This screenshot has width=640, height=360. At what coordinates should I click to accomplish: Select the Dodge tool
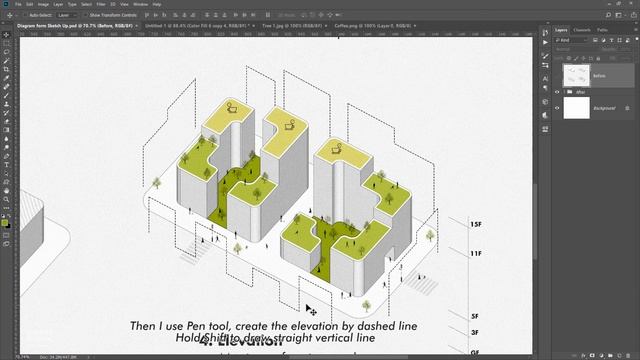(6, 147)
